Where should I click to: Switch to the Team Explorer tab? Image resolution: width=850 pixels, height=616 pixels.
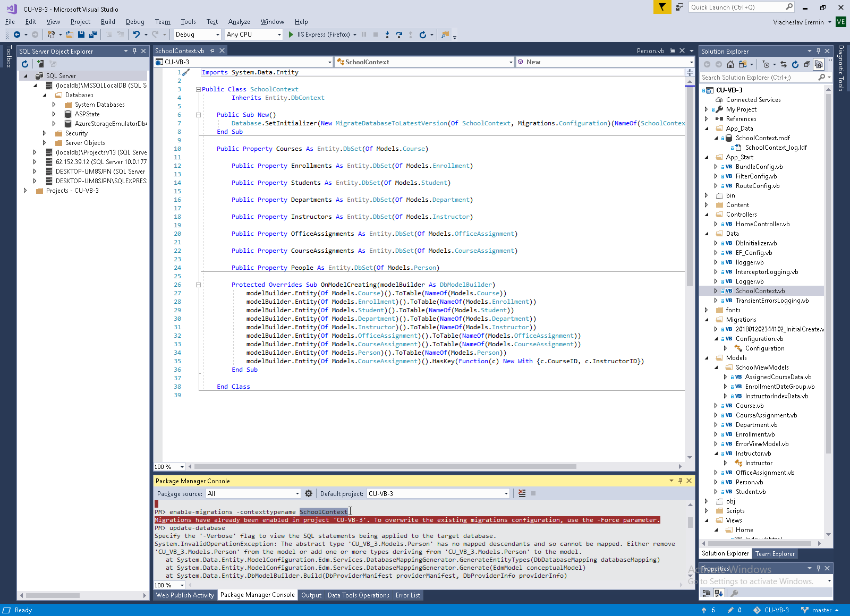[x=775, y=553]
